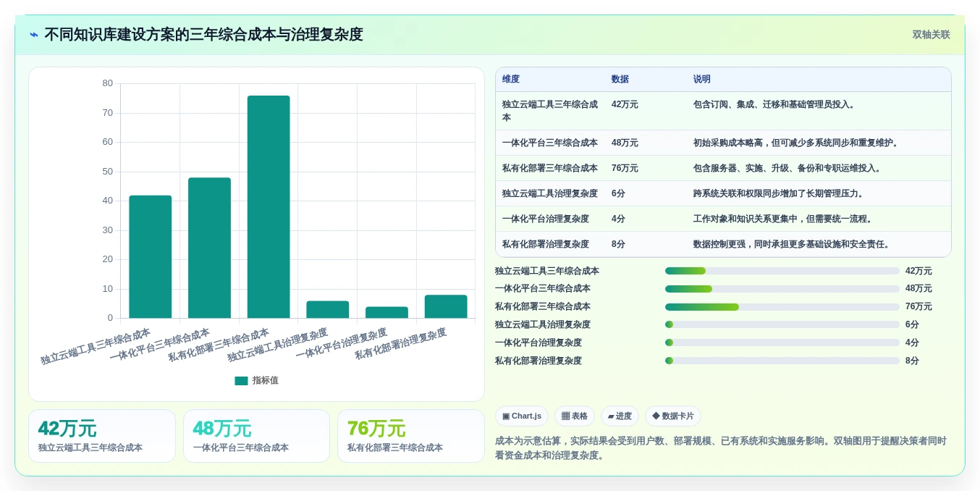Click the 双轴关联 label in the header
Viewport: 980px width, 491px height.
(x=931, y=35)
